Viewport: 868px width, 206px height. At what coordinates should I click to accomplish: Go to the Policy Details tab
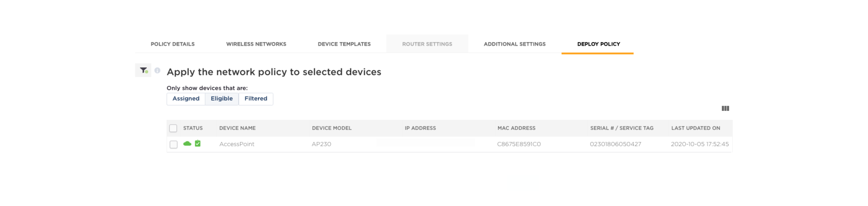pos(172,44)
